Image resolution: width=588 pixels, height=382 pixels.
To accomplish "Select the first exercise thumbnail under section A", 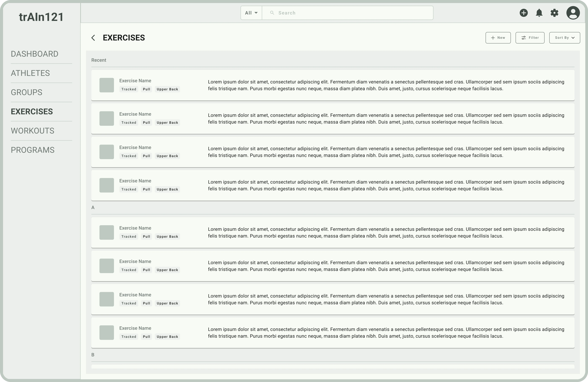I will click(106, 232).
